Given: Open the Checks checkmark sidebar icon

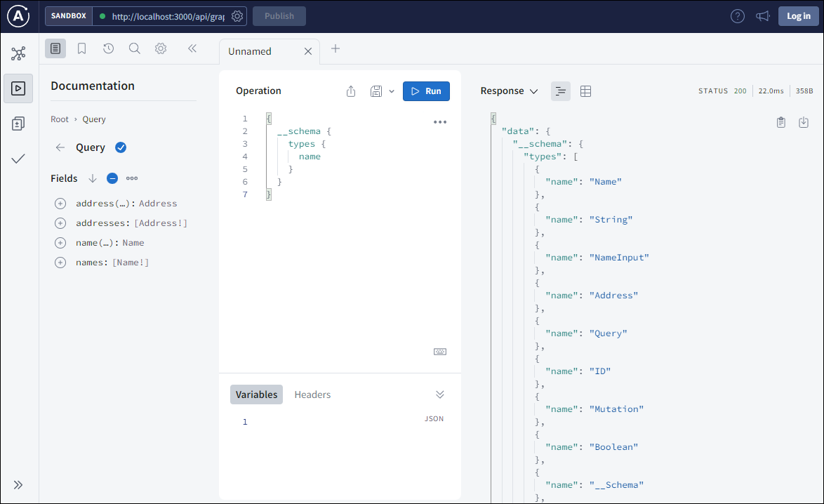Looking at the screenshot, I should (x=18, y=159).
